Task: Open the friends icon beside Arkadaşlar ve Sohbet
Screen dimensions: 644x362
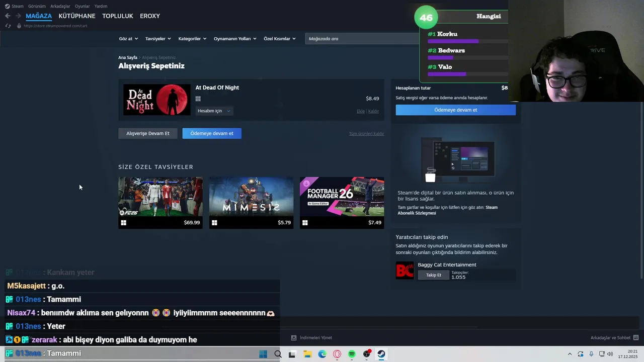Action: (635, 338)
